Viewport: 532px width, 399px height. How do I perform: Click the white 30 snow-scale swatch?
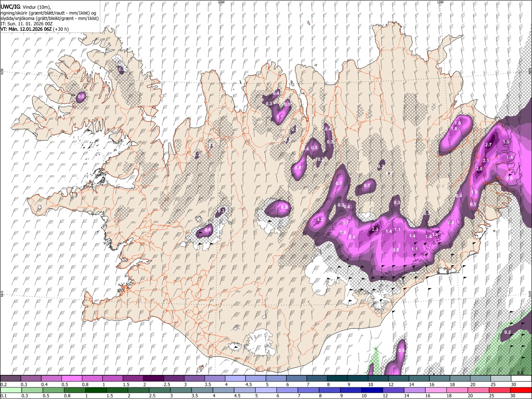tap(521, 379)
